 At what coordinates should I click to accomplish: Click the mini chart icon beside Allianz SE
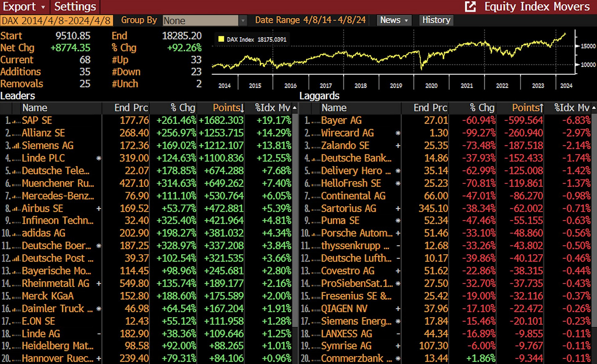[16, 134]
